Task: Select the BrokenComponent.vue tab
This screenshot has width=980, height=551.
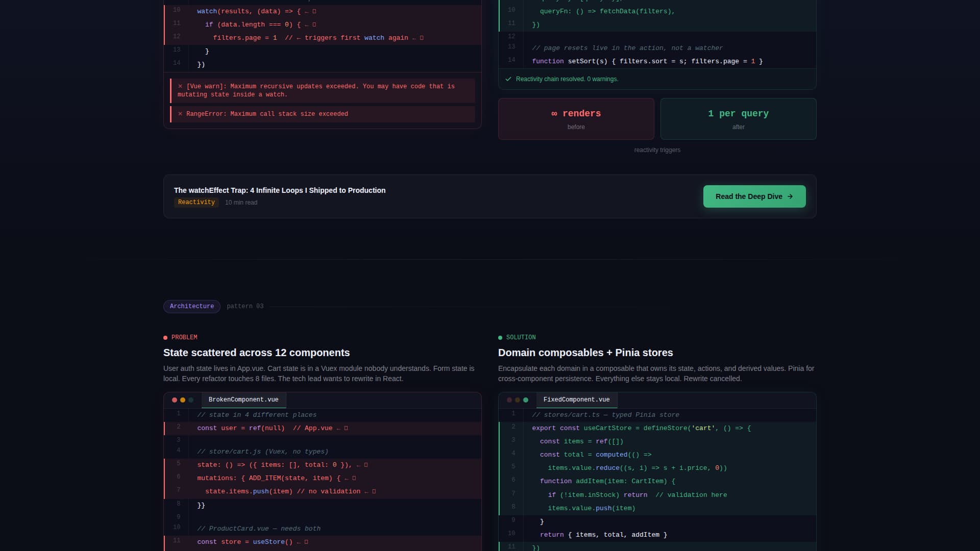Action: [243, 399]
